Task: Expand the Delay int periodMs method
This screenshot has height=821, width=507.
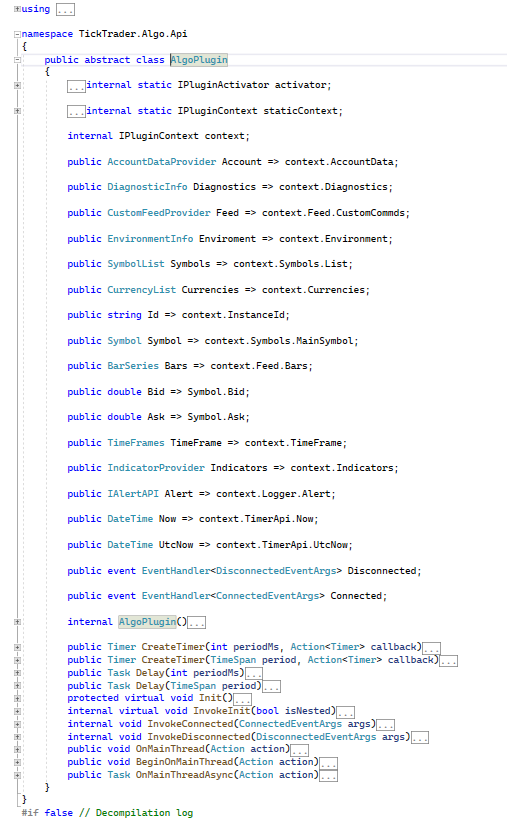Action: pyautogui.click(x=17, y=673)
